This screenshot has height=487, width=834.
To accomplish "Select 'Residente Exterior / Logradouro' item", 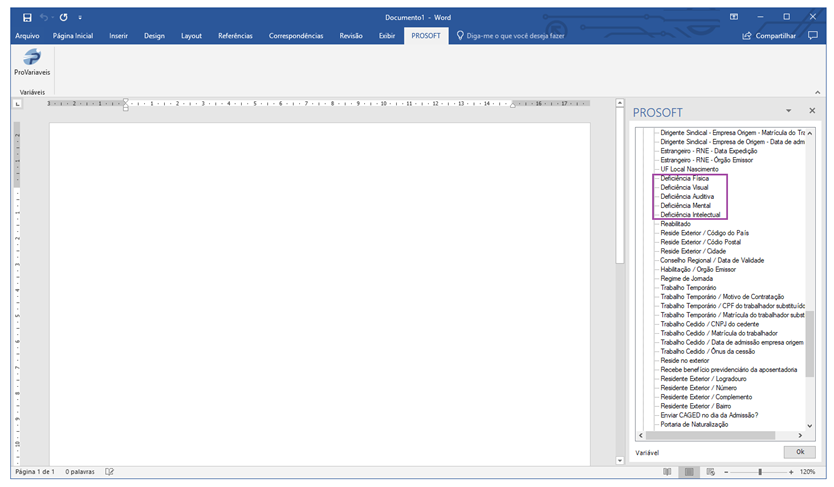I will coord(703,379).
